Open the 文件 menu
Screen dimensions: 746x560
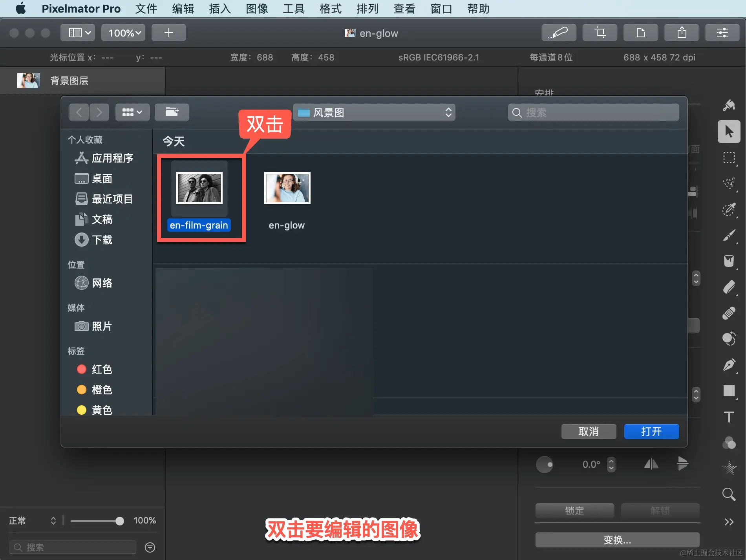click(x=146, y=9)
